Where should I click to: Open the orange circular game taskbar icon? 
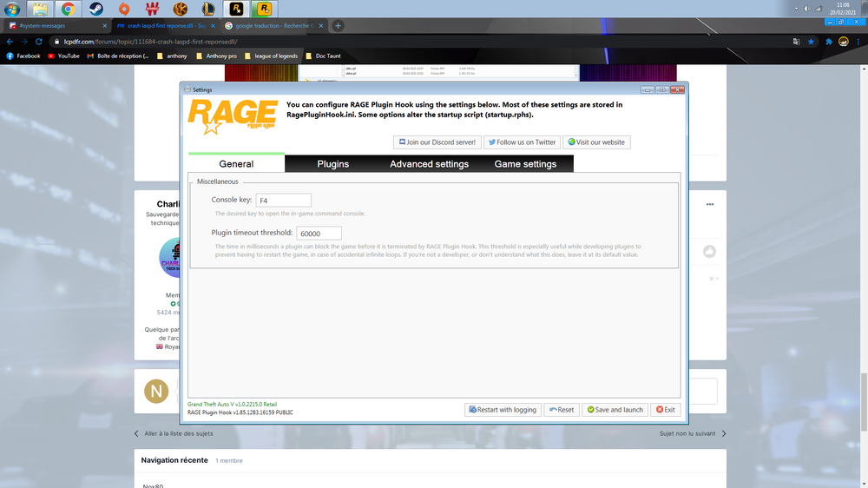coord(181,9)
